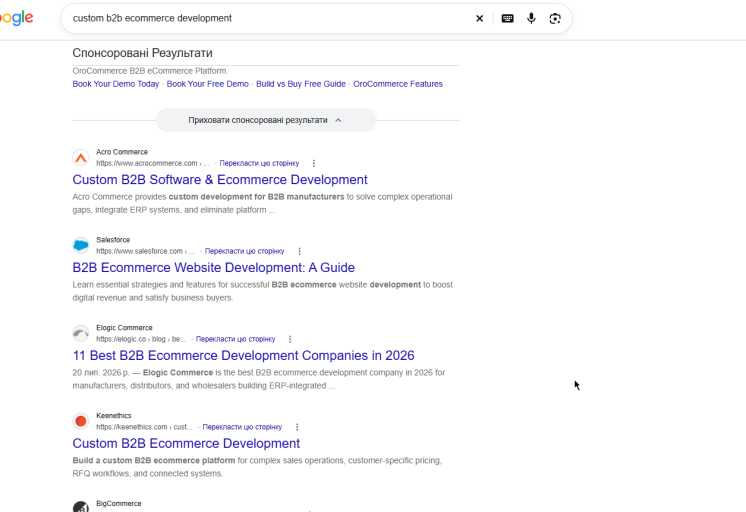Open 11 Best B2B Ecommerce Development Companies

(243, 355)
